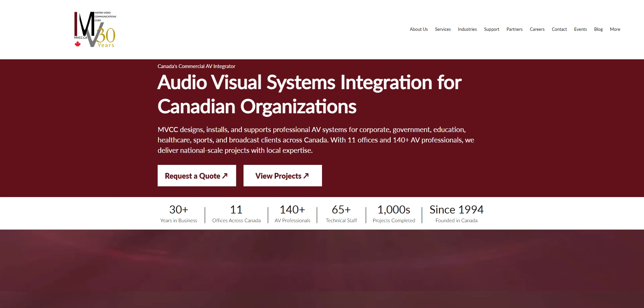Click the main hero heading text
This screenshot has width=644, height=308.
pyautogui.click(x=309, y=95)
